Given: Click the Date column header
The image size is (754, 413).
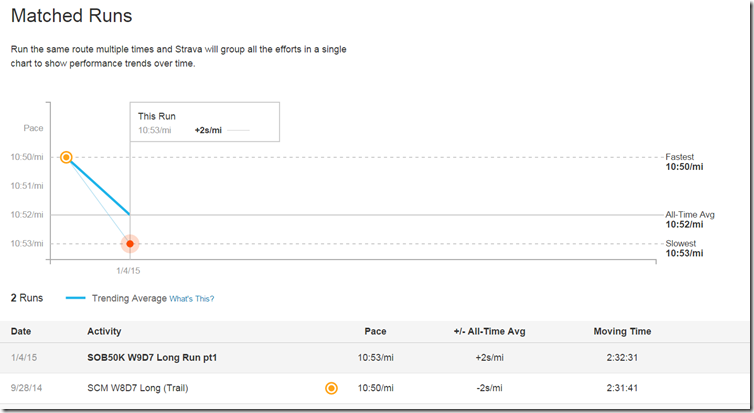Looking at the screenshot, I should coord(20,331).
